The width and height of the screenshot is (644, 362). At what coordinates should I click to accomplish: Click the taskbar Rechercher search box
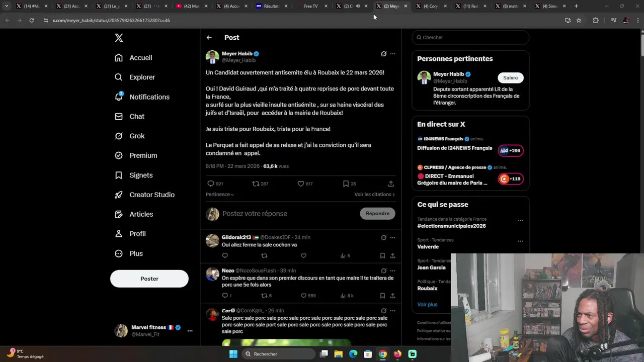click(278, 354)
